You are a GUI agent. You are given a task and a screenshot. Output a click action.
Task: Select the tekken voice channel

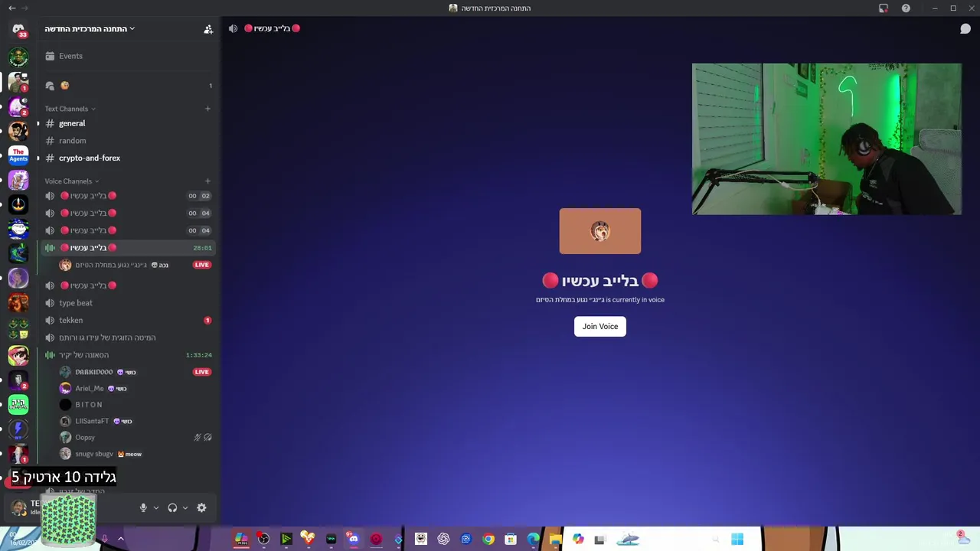pos(128,321)
